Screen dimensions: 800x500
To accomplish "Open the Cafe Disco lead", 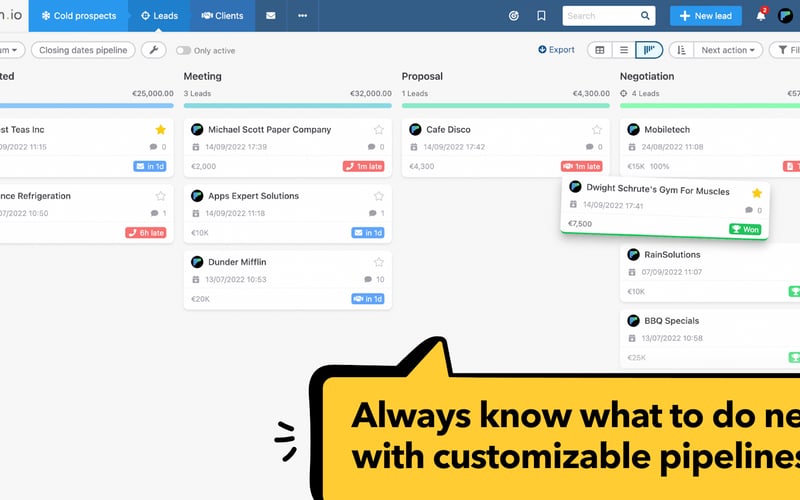I will point(448,130).
